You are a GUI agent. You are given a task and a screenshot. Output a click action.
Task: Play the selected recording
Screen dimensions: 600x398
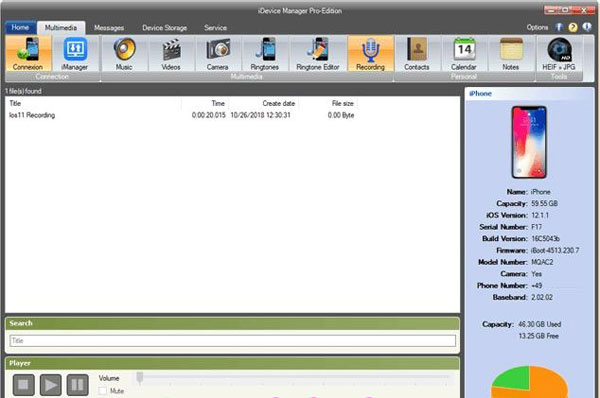(51, 385)
